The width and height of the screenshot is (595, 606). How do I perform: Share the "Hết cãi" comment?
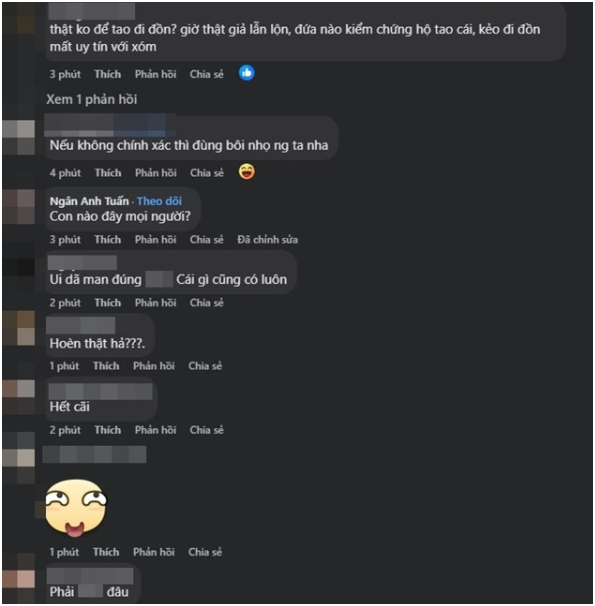coord(206,430)
